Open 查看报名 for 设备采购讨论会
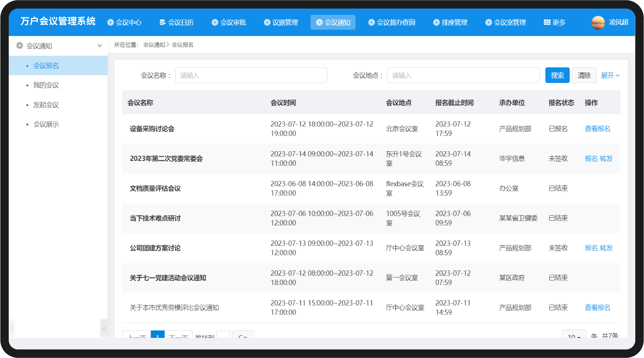The width and height of the screenshot is (644, 358). 597,129
